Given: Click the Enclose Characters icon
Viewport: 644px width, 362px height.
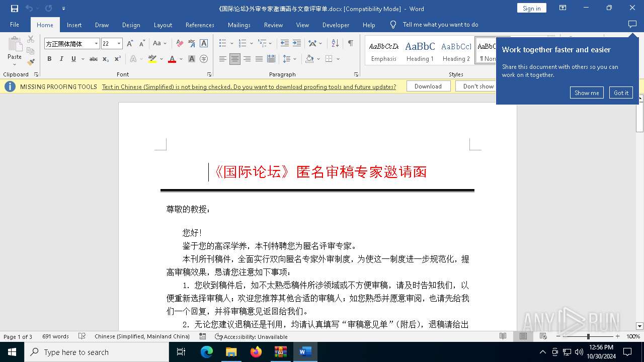Looking at the screenshot, I should [x=204, y=59].
